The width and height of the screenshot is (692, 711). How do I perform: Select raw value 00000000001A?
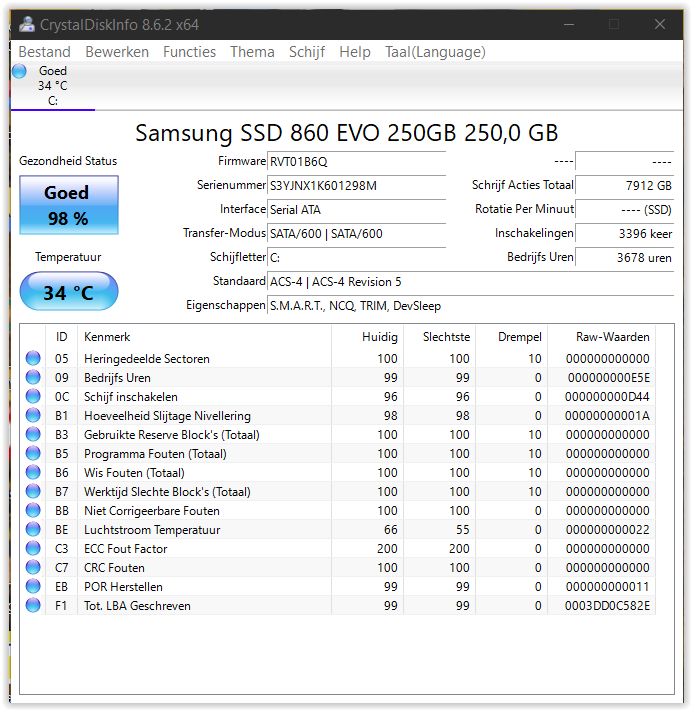pos(607,416)
